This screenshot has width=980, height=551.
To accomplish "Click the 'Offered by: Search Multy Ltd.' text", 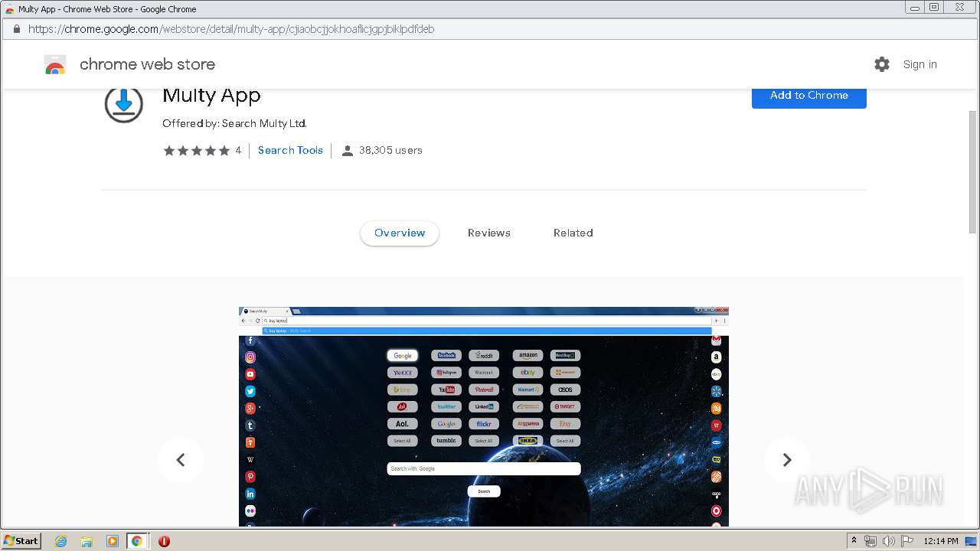I will pyautogui.click(x=234, y=123).
